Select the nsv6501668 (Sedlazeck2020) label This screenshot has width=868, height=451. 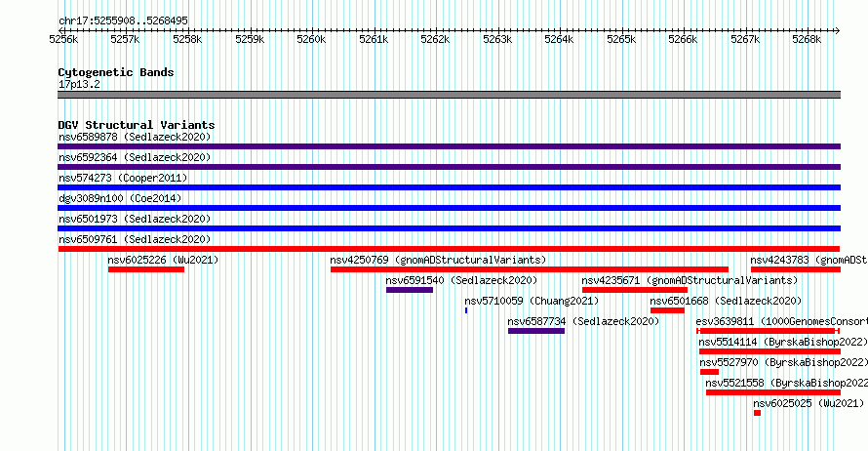pyautogui.click(x=726, y=301)
